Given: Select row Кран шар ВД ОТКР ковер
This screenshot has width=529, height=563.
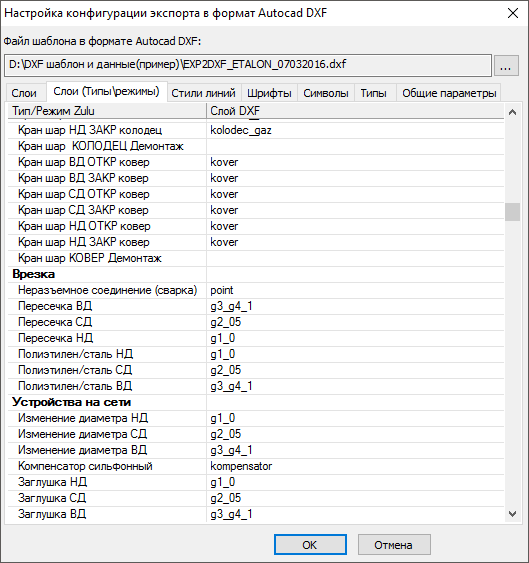Looking at the screenshot, I should [x=256, y=162].
